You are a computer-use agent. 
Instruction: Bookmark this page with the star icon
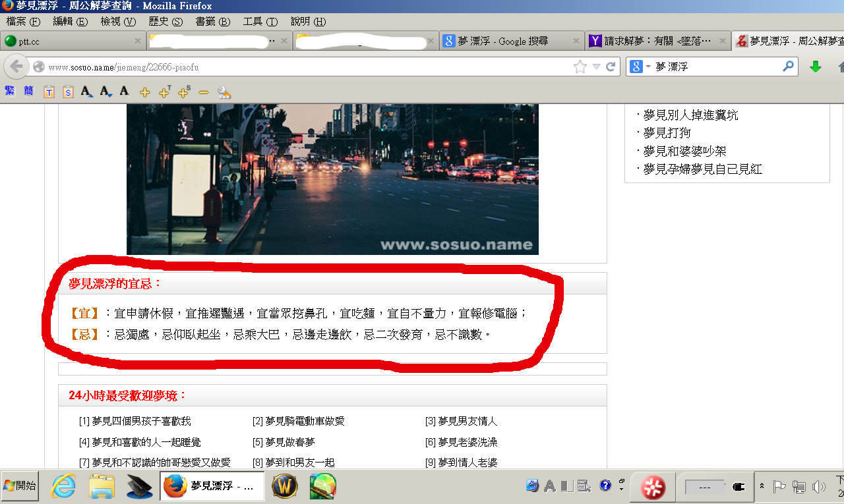click(580, 67)
